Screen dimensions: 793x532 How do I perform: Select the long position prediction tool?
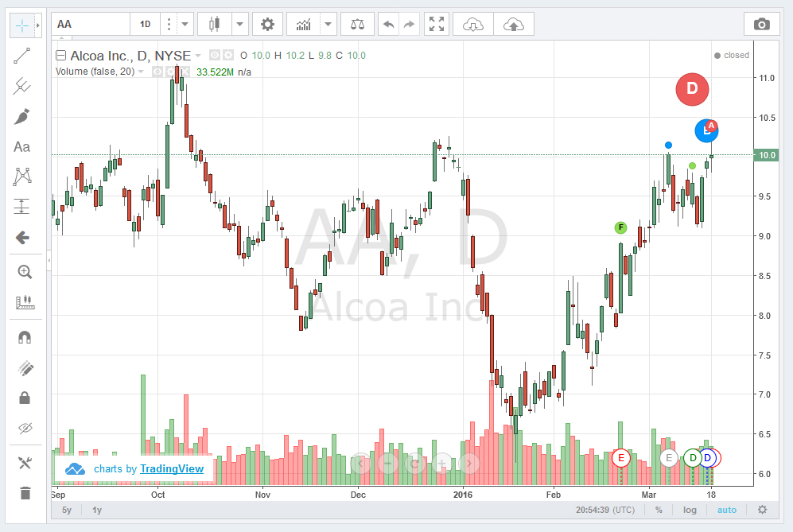[x=21, y=206]
